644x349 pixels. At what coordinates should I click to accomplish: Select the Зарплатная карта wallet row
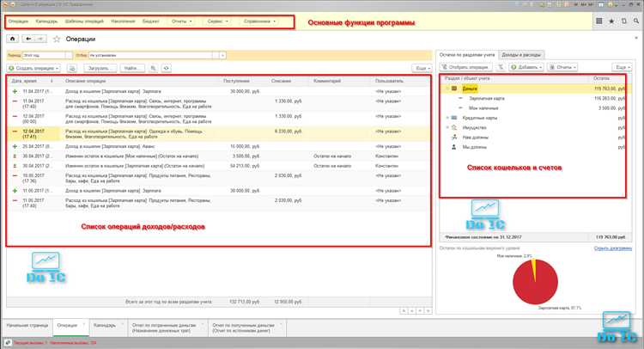[x=533, y=99]
